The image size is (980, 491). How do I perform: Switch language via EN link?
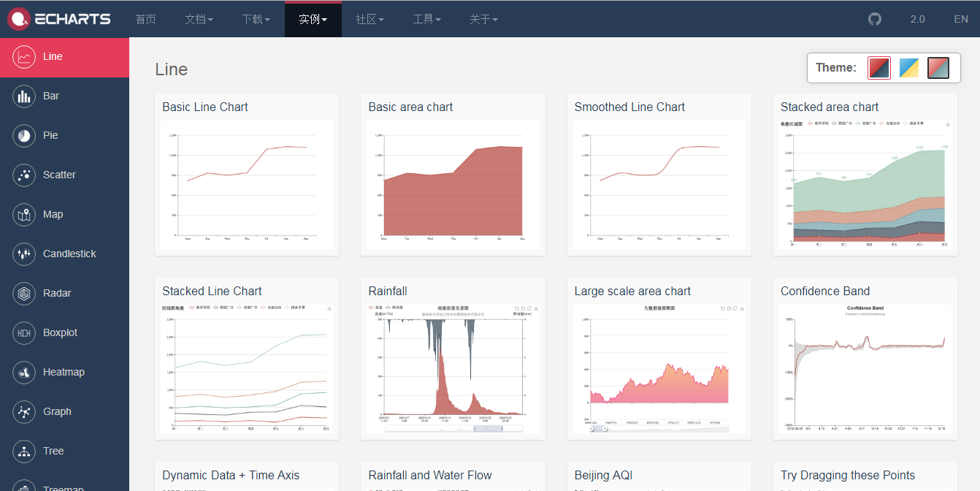point(961,19)
